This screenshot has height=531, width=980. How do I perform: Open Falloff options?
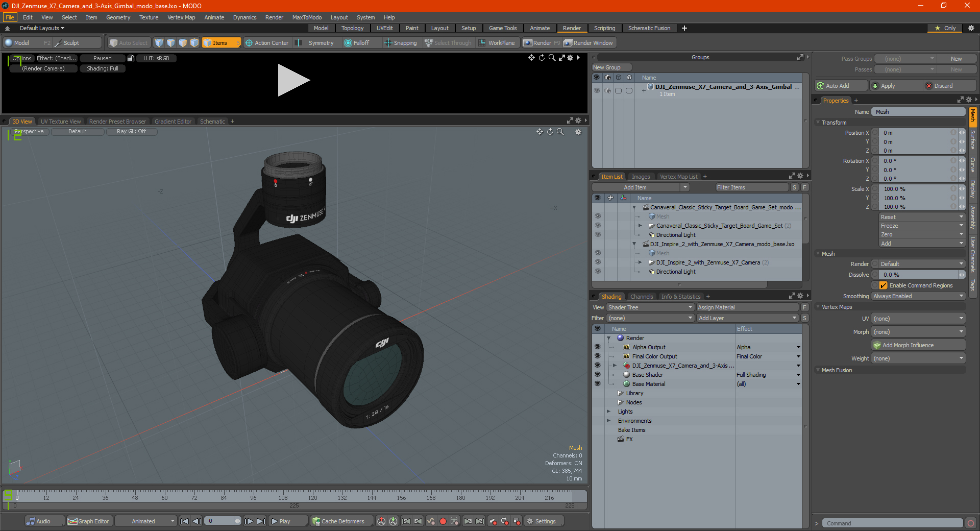click(357, 43)
